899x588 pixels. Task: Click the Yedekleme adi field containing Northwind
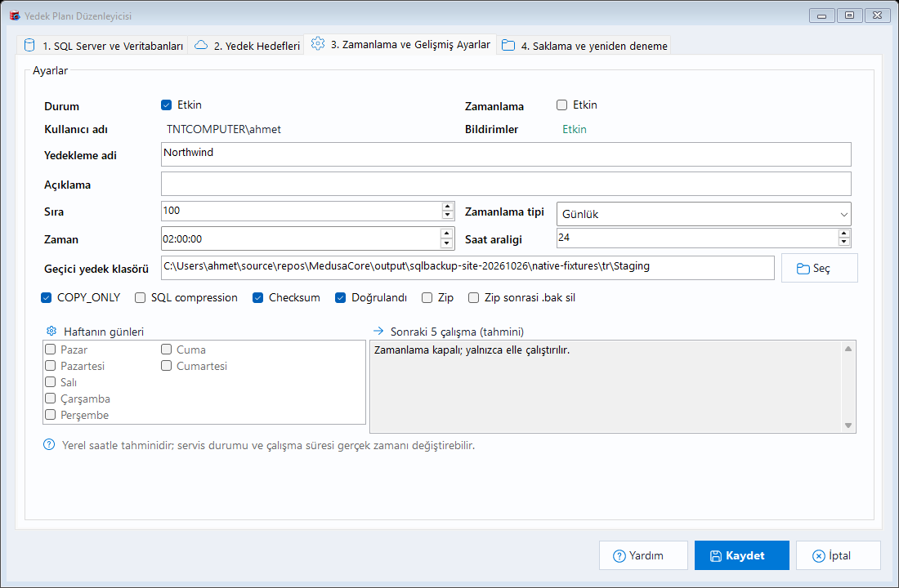tap(506, 154)
